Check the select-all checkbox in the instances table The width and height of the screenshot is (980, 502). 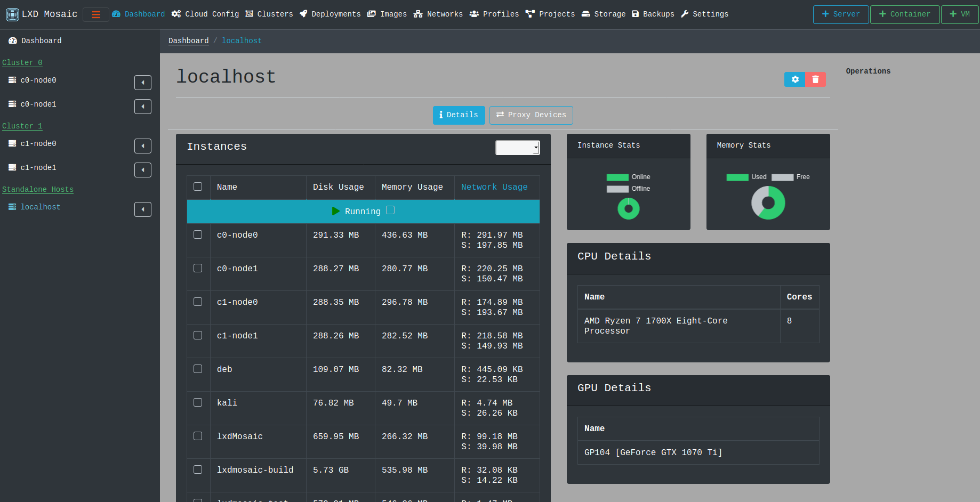click(x=198, y=187)
